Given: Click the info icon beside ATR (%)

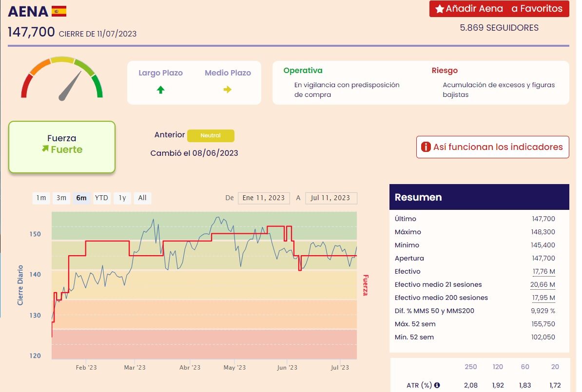Looking at the screenshot, I should (x=437, y=385).
